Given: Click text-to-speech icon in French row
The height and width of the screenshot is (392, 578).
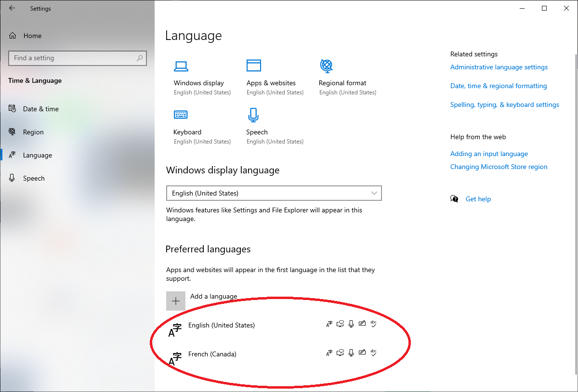Looking at the screenshot, I should [340, 353].
